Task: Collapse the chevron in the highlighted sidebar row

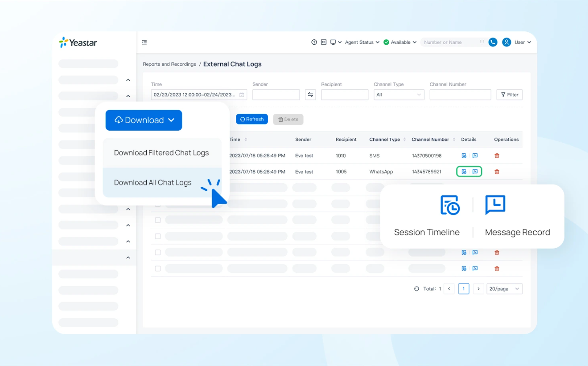Action: coord(128,257)
